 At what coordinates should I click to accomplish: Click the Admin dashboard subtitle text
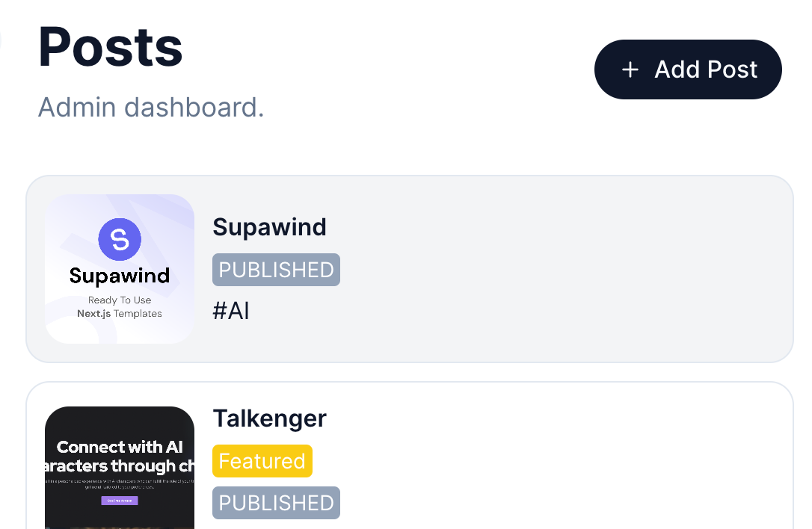(151, 108)
